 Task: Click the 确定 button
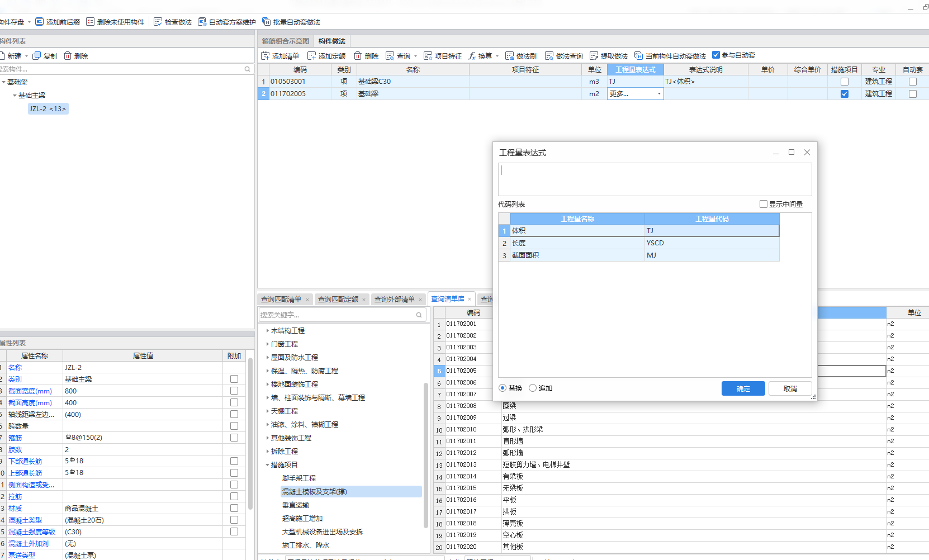pyautogui.click(x=743, y=388)
